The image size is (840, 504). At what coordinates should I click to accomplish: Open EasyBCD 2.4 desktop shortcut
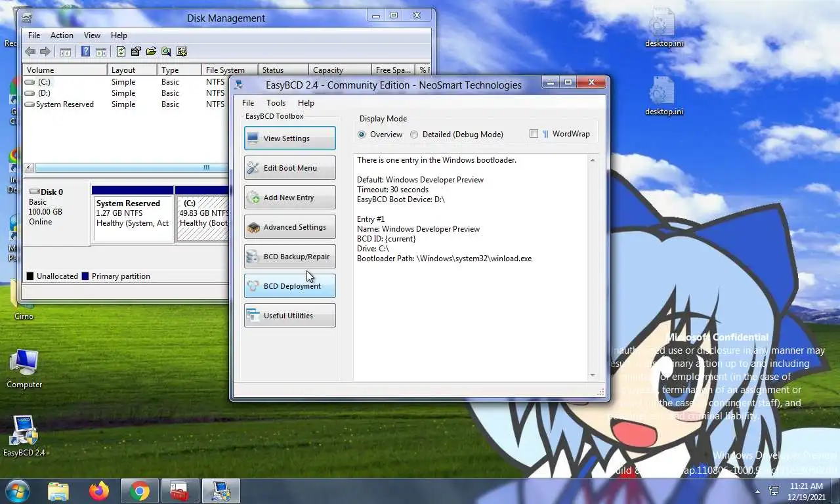24,436
